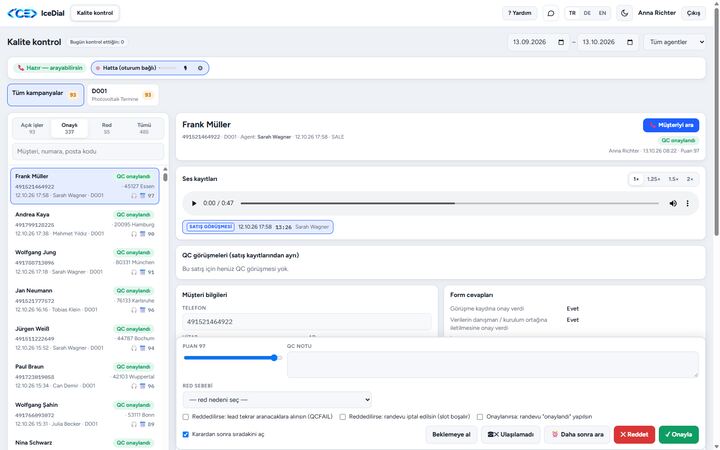Click the red Reddet button

click(634, 434)
